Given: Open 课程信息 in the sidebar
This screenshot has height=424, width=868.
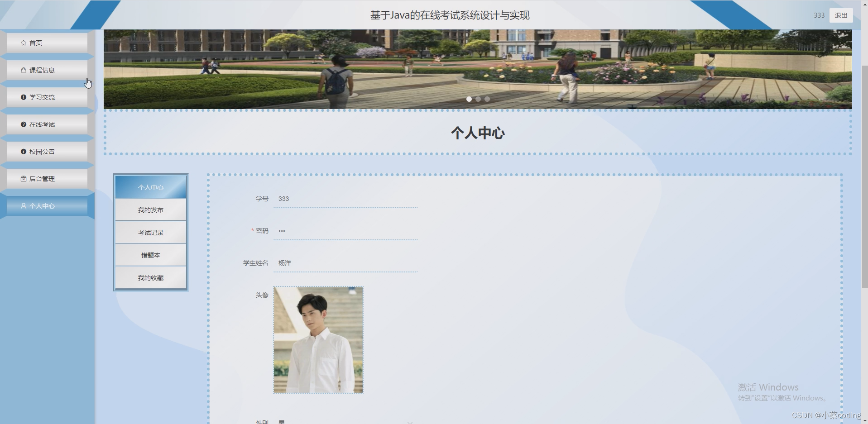Looking at the screenshot, I should click(x=47, y=70).
